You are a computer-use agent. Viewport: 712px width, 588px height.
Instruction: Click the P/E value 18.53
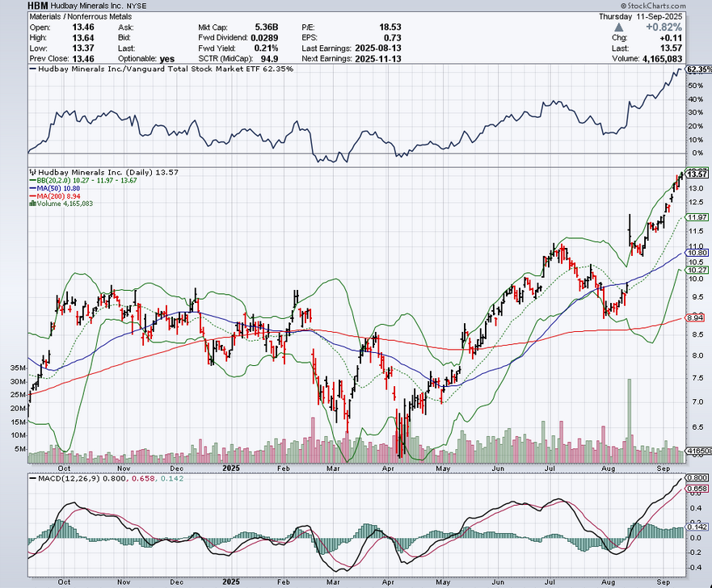[390, 27]
